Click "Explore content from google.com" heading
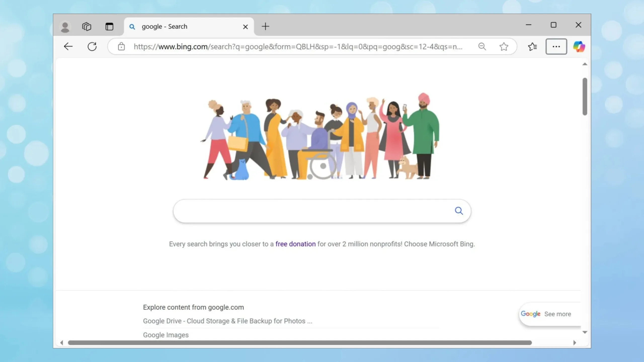Screen dimensions: 644x362 193,307
